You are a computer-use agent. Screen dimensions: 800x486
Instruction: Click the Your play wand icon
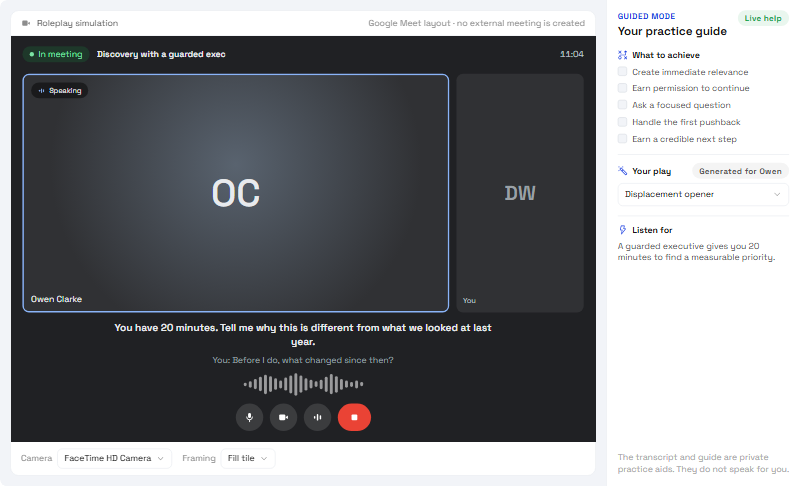[622, 171]
